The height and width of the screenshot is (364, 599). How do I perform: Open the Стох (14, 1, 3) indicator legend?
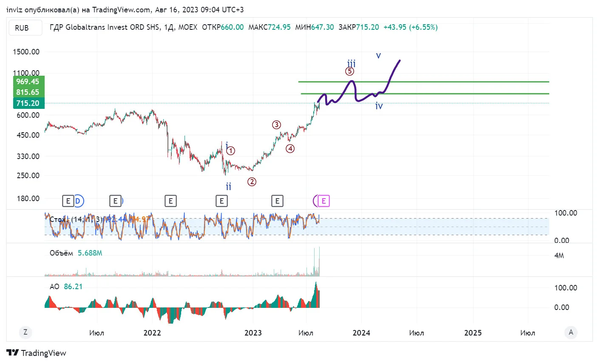pos(76,219)
